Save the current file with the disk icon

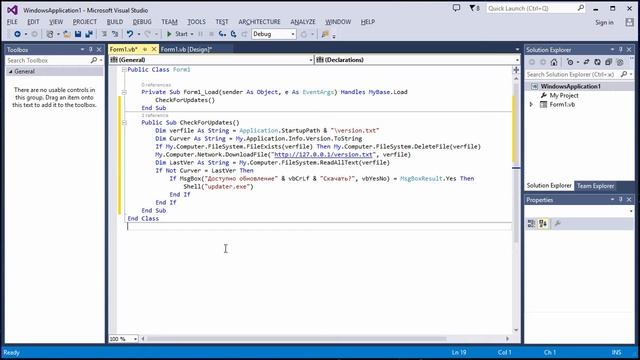point(78,34)
